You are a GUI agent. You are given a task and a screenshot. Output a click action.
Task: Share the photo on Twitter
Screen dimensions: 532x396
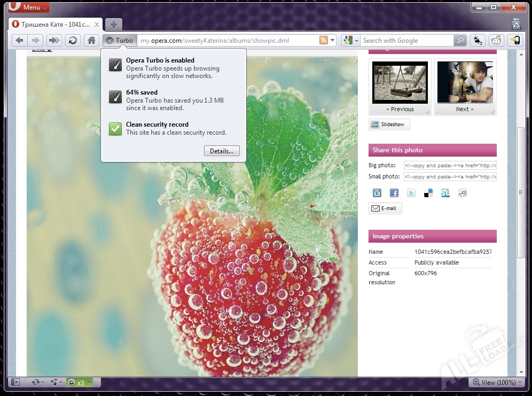click(x=411, y=193)
